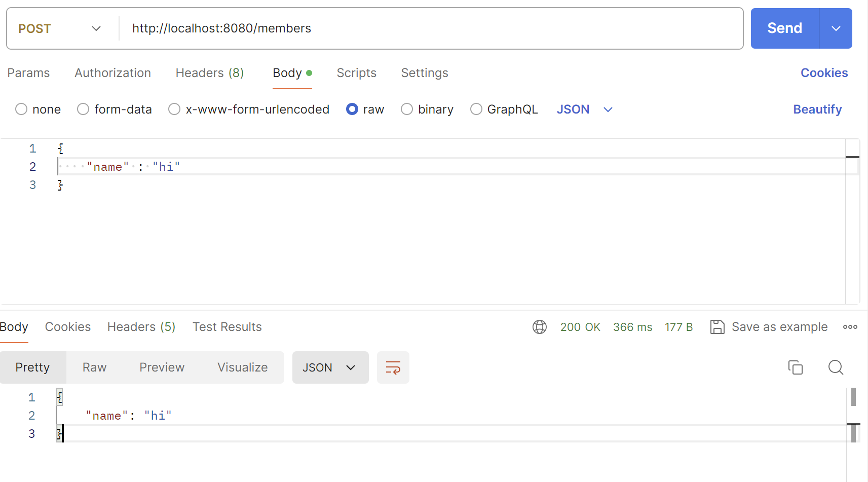Click the save floppy disk icon

(717, 327)
